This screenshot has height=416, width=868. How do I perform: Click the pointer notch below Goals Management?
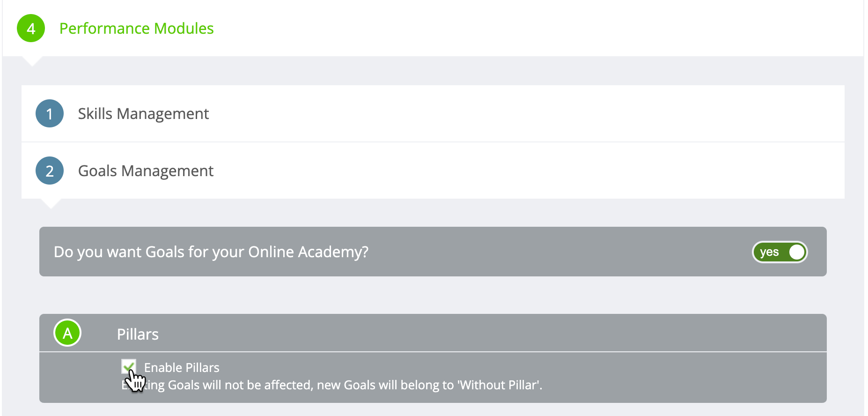[51, 204]
